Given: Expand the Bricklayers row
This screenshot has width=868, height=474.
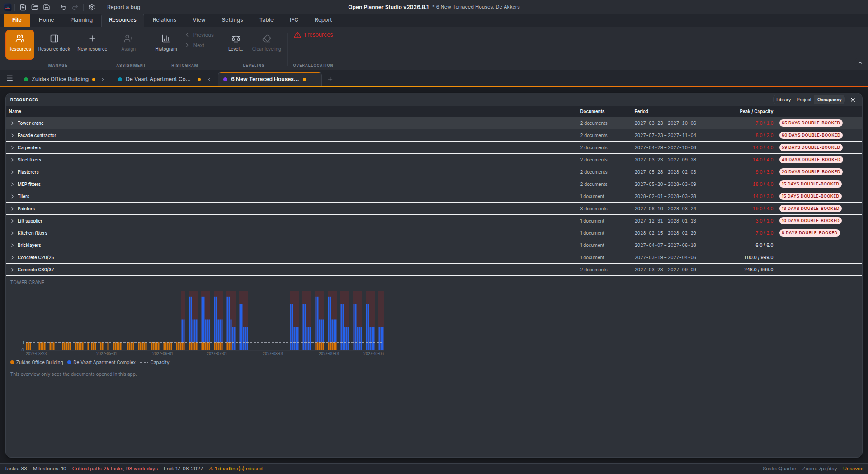Looking at the screenshot, I should point(13,245).
